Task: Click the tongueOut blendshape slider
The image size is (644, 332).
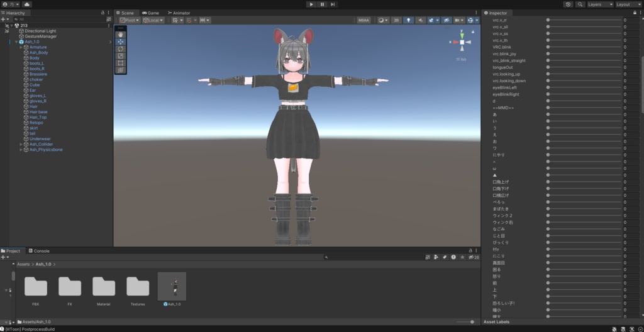Action: 584,67
